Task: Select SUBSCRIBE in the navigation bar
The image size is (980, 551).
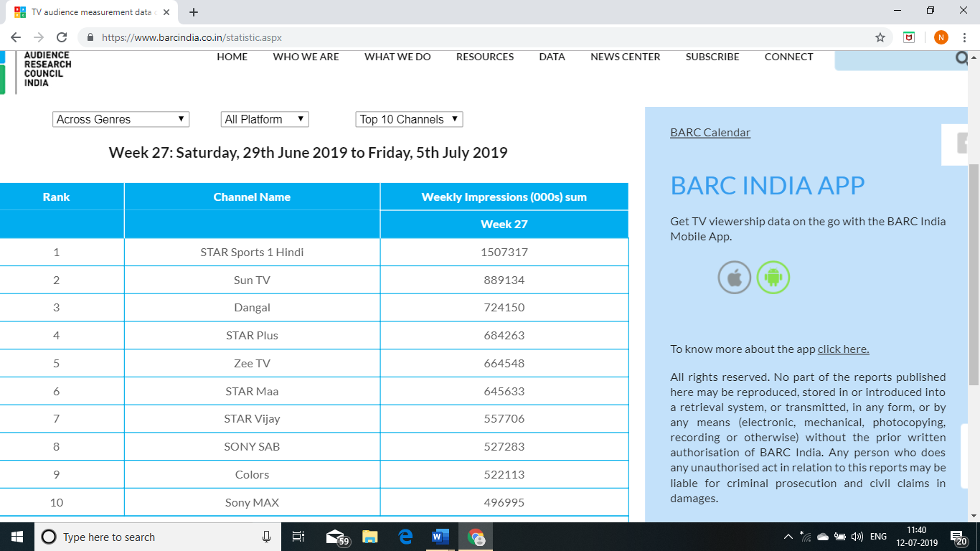Action: tap(712, 57)
